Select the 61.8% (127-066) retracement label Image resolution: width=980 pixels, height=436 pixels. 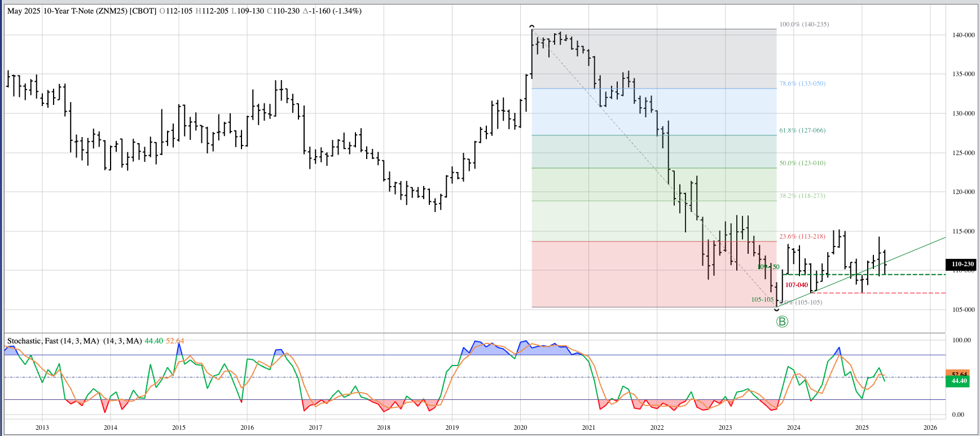click(x=802, y=130)
